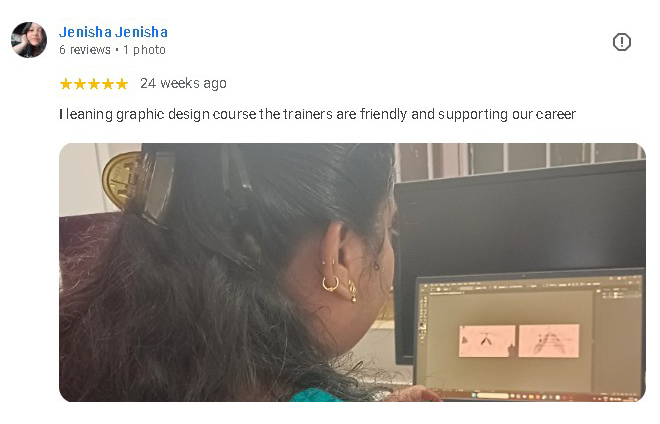Click the taskbar on the photographed laptop

pos(530,397)
